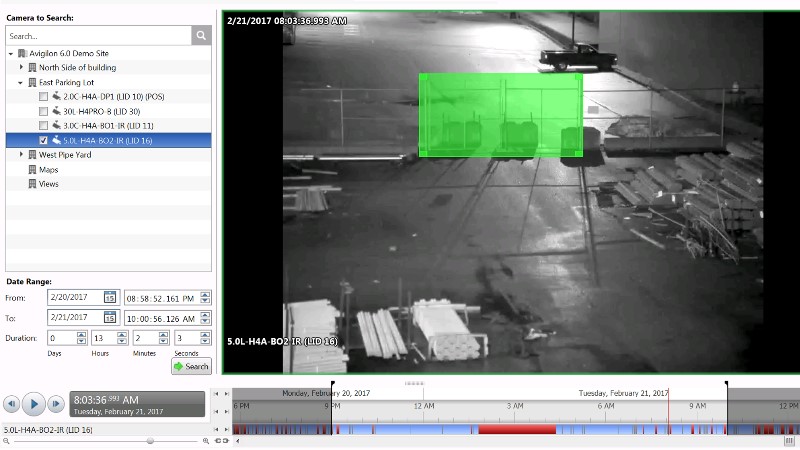Tick the 3.0C-H4A-BO1-IR (LID 11) camera checkbox
This screenshot has width=800, height=450.
[x=43, y=126]
